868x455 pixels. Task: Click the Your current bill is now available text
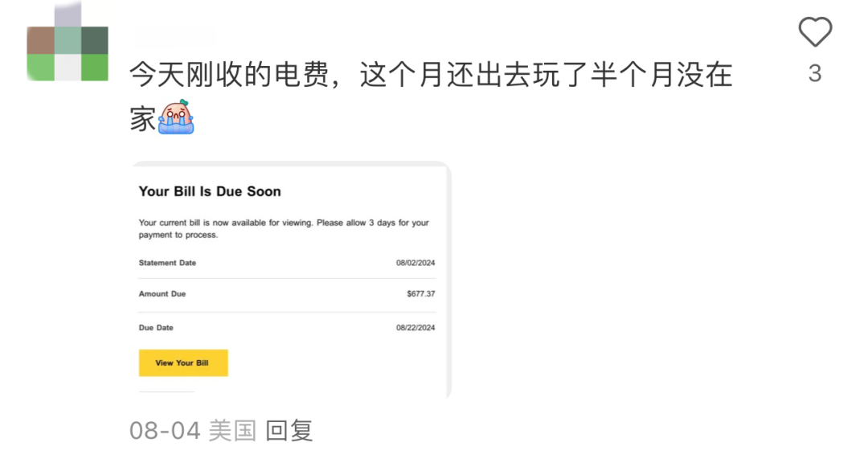pyautogui.click(x=284, y=228)
